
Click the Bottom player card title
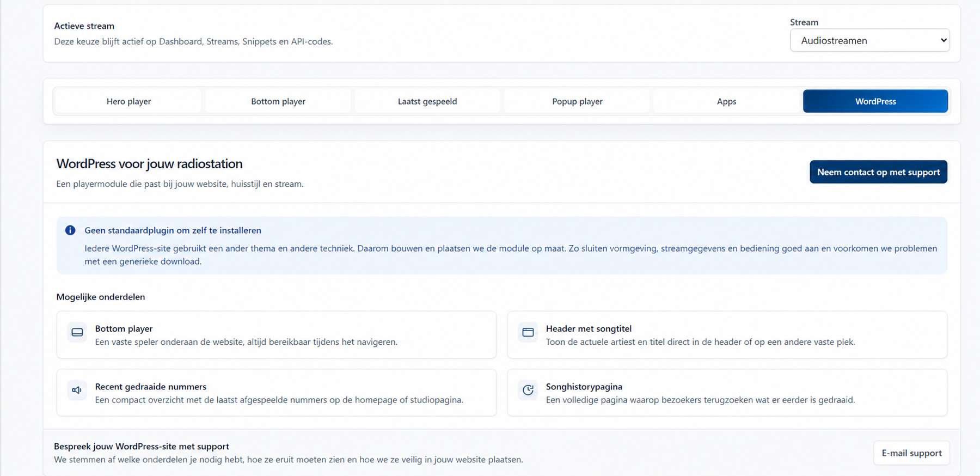tap(124, 328)
